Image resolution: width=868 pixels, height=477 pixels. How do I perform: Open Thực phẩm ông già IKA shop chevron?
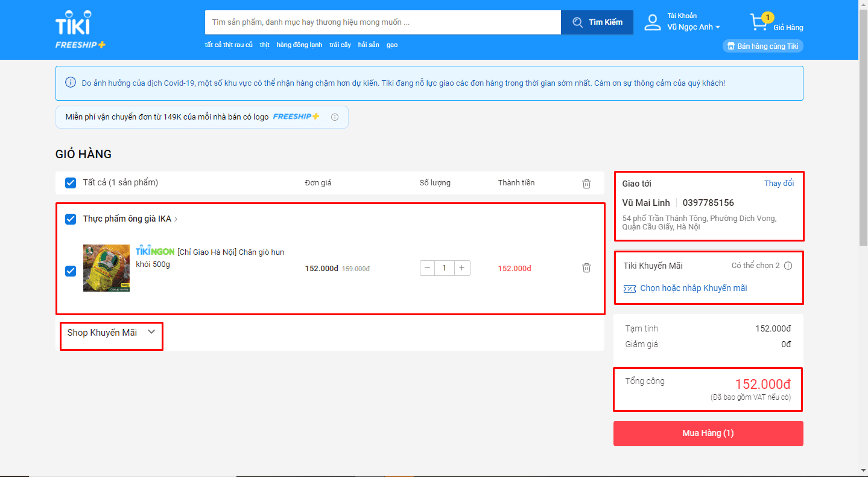click(176, 219)
